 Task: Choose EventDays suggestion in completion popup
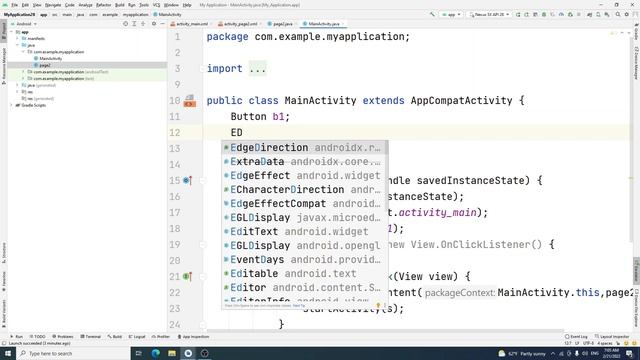[x=304, y=260]
